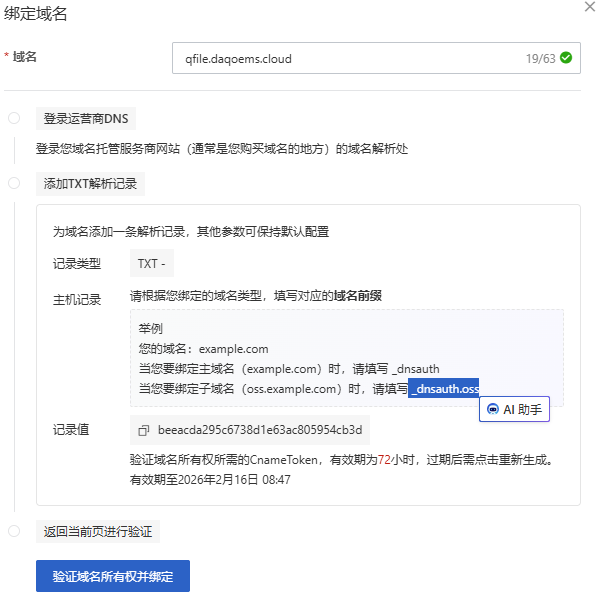
Task: Click the CnameToken record value string
Action: [259, 430]
